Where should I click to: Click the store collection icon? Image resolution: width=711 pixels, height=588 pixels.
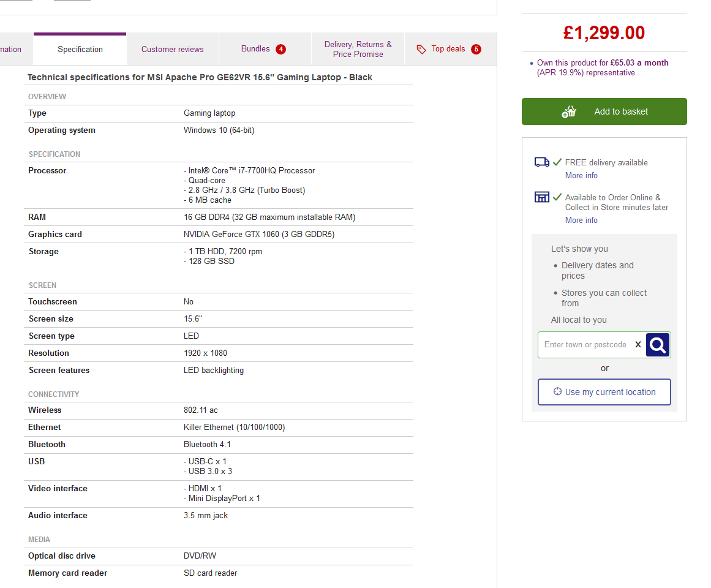coord(542,197)
